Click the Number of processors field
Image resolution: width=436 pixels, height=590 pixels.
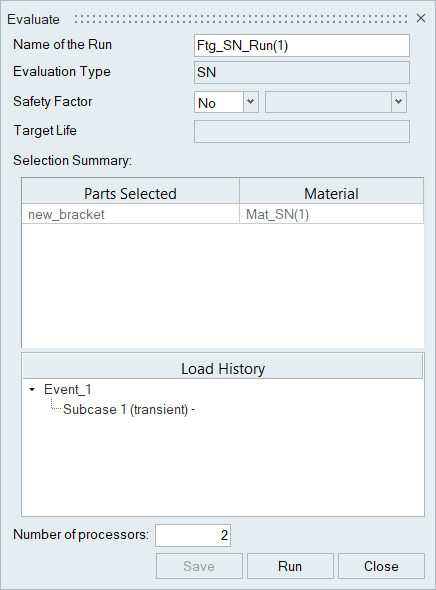(x=193, y=535)
